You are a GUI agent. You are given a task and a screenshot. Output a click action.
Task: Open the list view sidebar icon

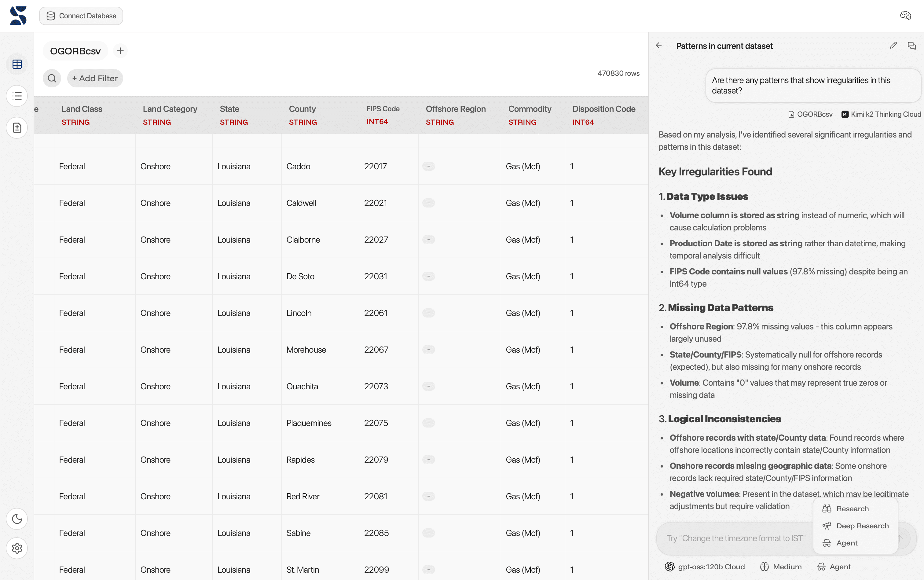[x=17, y=96]
